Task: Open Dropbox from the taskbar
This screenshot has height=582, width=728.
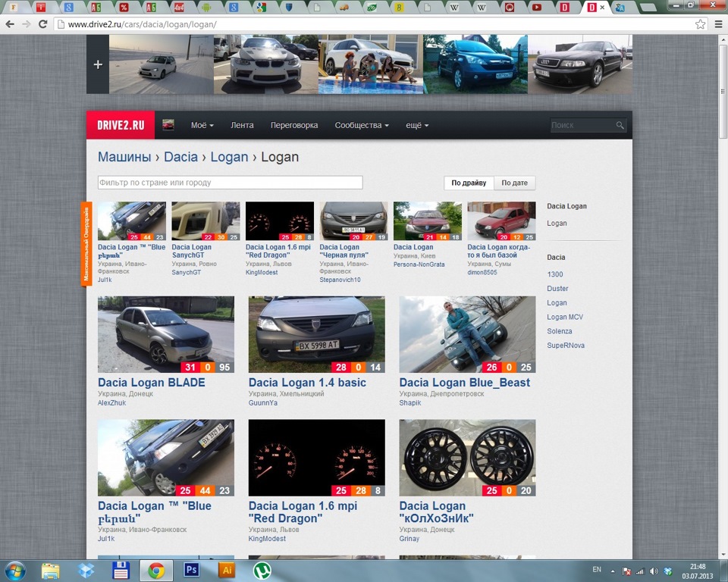Action: click(x=86, y=571)
